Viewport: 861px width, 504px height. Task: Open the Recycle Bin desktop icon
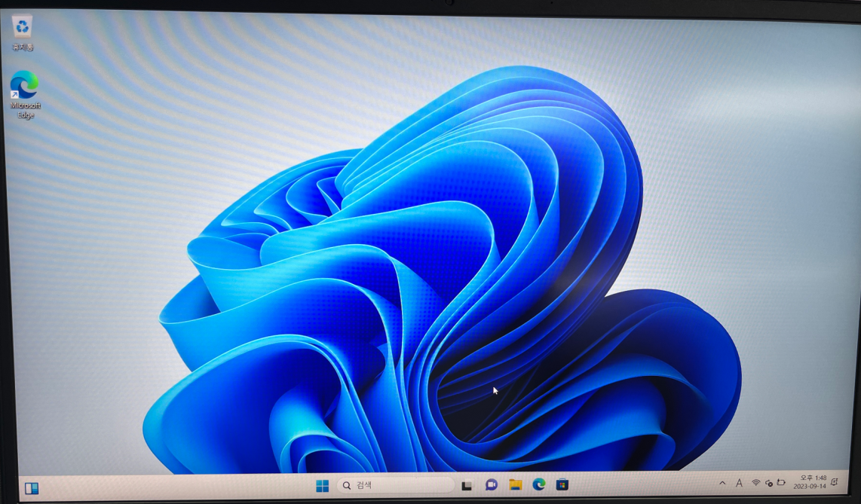coord(23,33)
